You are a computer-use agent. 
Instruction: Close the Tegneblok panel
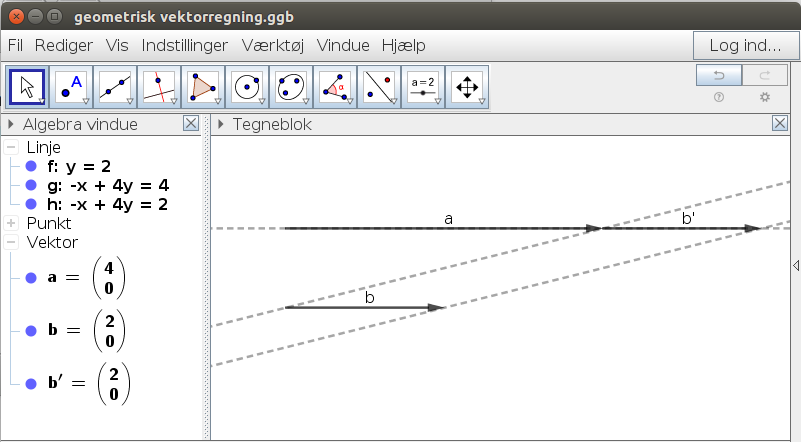(780, 124)
